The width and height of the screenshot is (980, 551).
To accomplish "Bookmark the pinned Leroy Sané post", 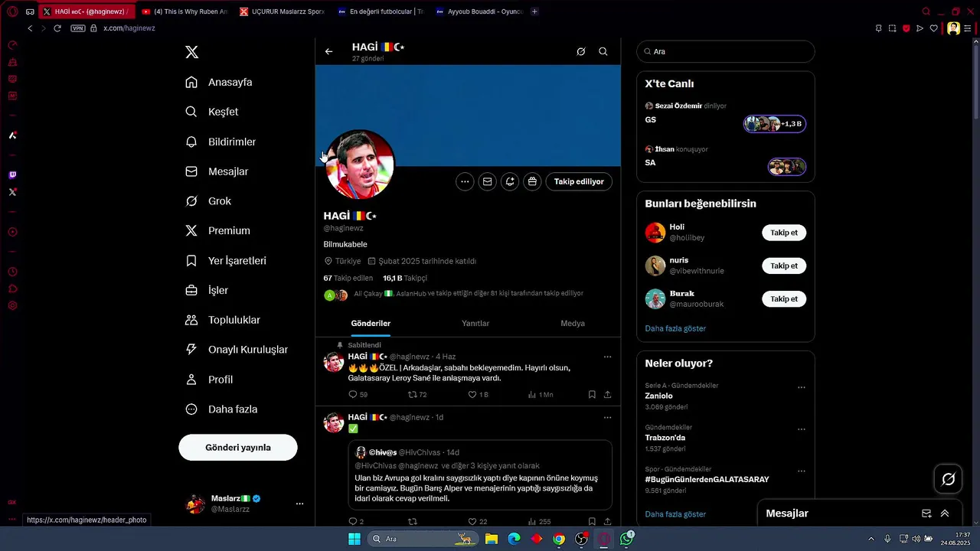I will (x=592, y=395).
